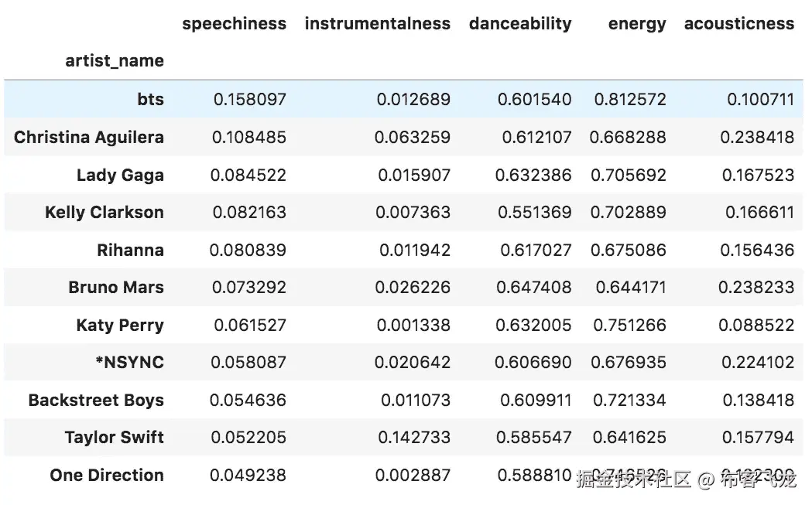
Task: Click the Bruno Mars row label
Action: tap(116, 288)
